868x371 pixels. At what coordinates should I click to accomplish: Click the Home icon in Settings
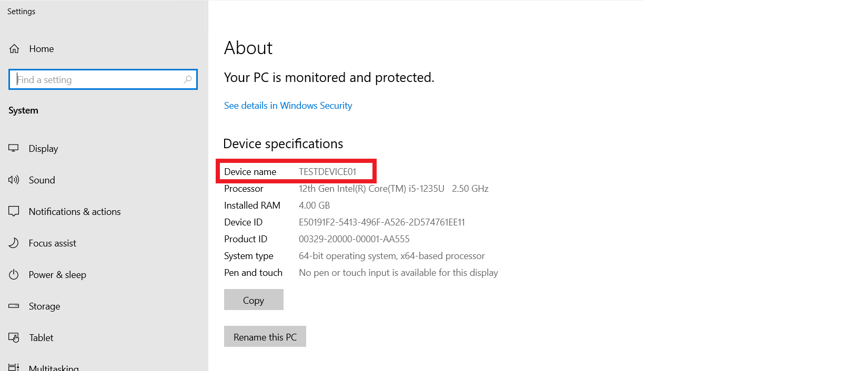(x=13, y=48)
